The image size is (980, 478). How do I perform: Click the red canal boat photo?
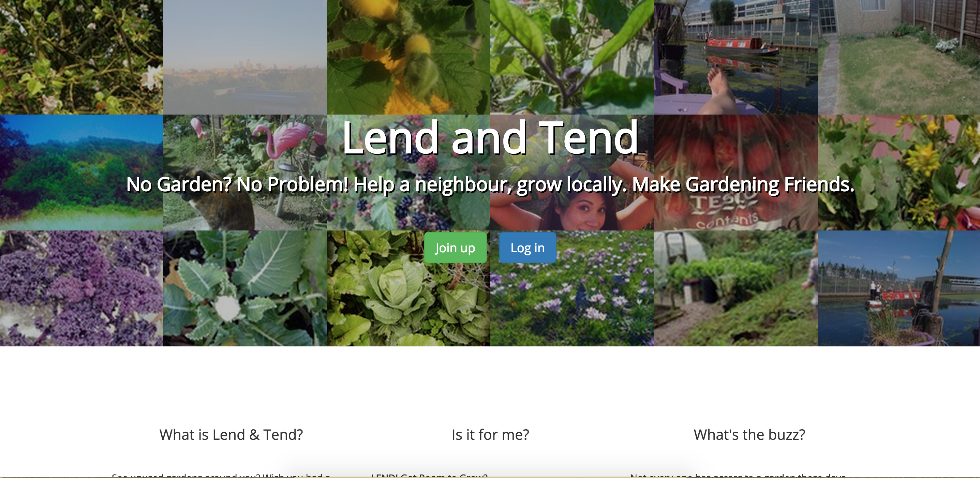pyautogui.click(x=736, y=57)
